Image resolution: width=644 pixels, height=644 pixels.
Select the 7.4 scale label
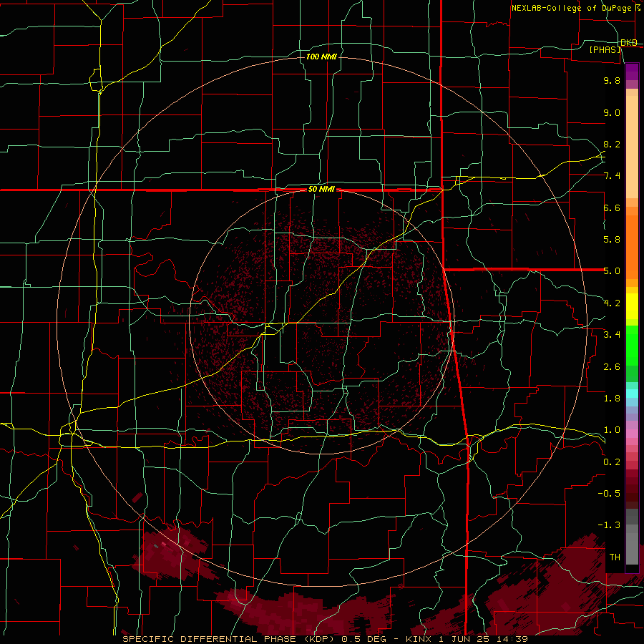[612, 176]
